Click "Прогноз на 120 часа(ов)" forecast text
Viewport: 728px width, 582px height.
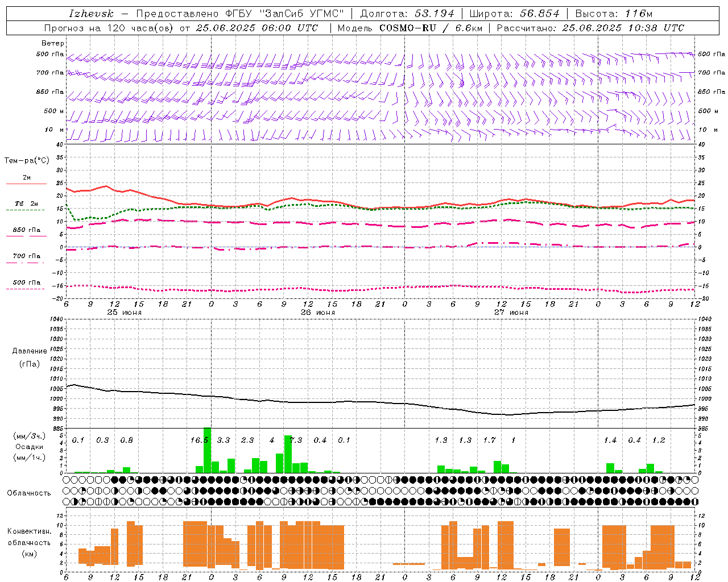[110, 28]
